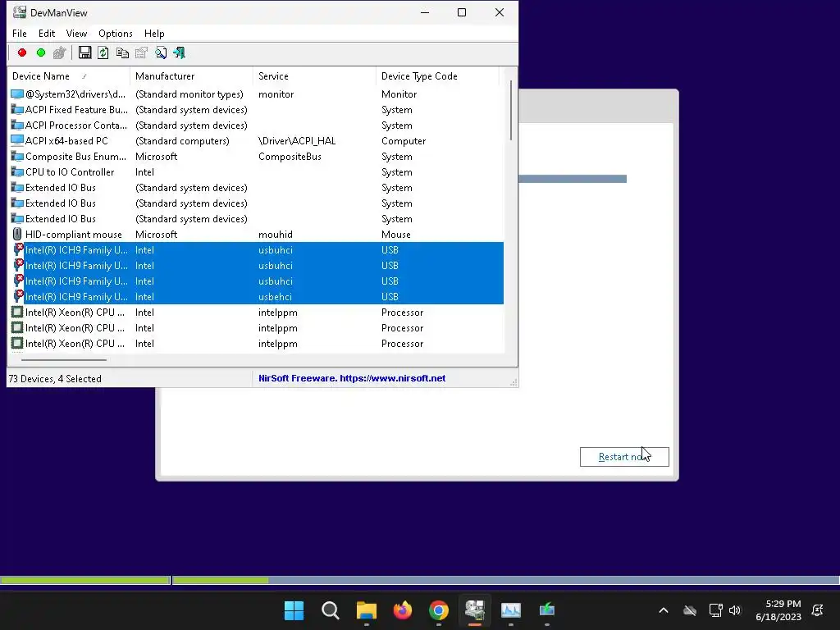Click the mouhid service cell
This screenshot has height=630, width=840.
[276, 234]
